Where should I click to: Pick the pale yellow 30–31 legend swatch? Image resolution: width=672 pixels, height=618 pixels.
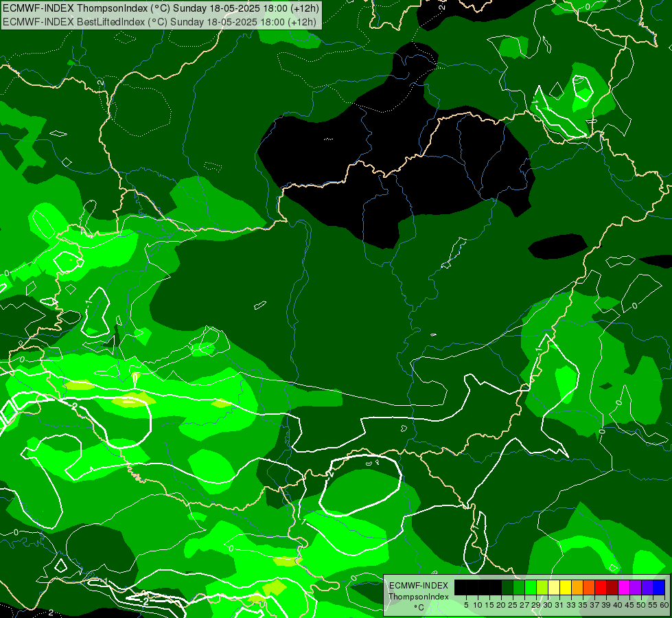[x=554, y=588]
